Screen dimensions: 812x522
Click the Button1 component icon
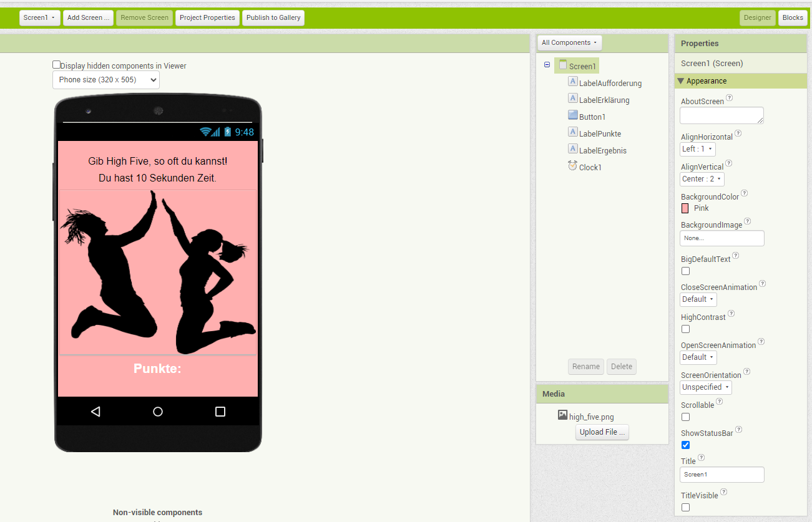(x=573, y=115)
